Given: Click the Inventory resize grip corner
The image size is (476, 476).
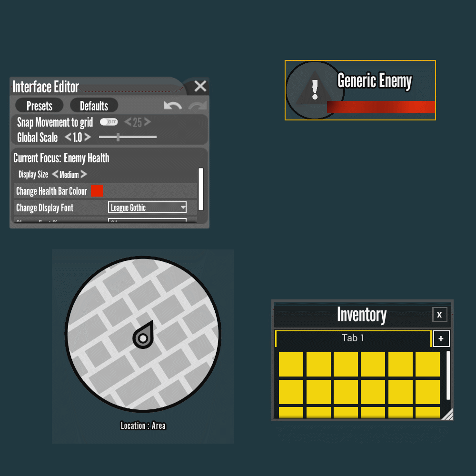Looking at the screenshot, I should (x=447, y=415).
